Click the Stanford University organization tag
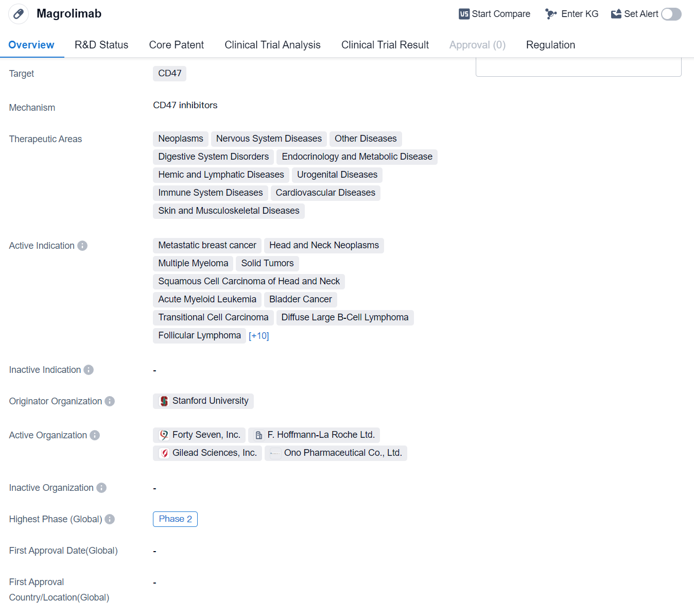Screen dimensions: 694x616 [x=203, y=401]
